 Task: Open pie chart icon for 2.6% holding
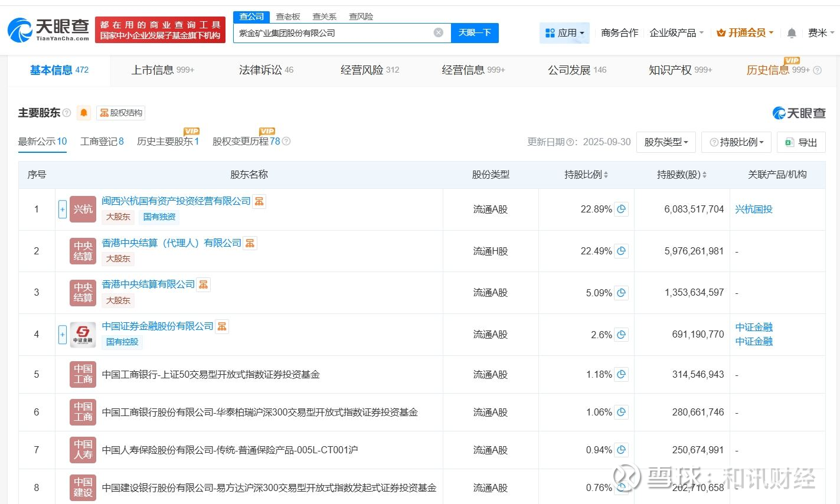(621, 335)
